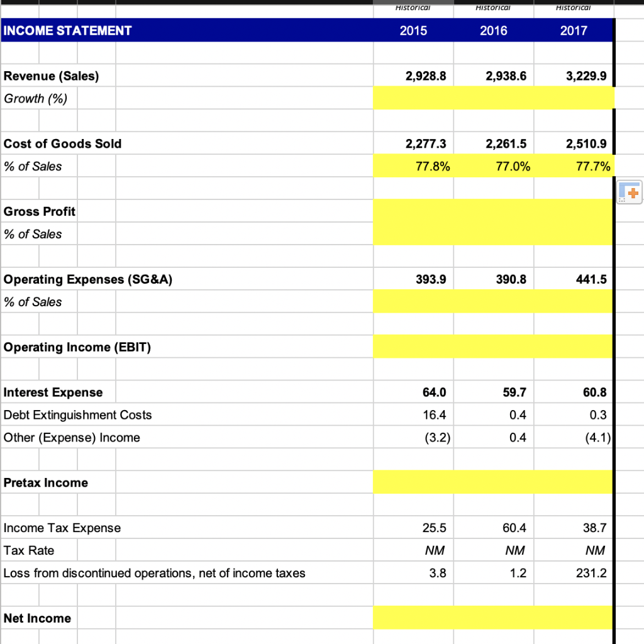Select the Growth (%) label

pyautogui.click(x=35, y=99)
